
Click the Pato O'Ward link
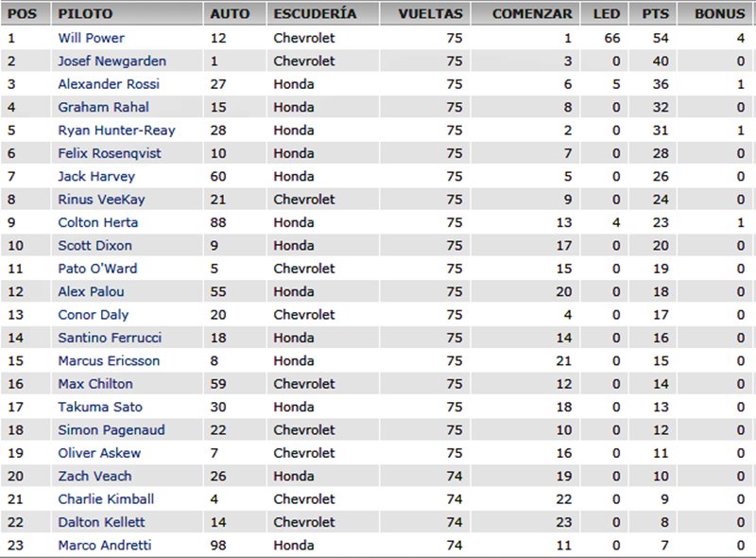pos(97,269)
